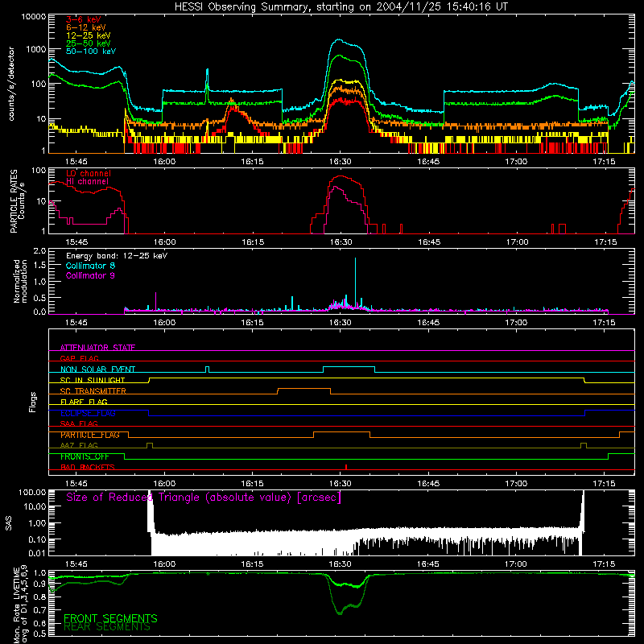Screen dimensions: 644x644
Task: Click the 0.7 tick on livetime axis
Action: 39,610
